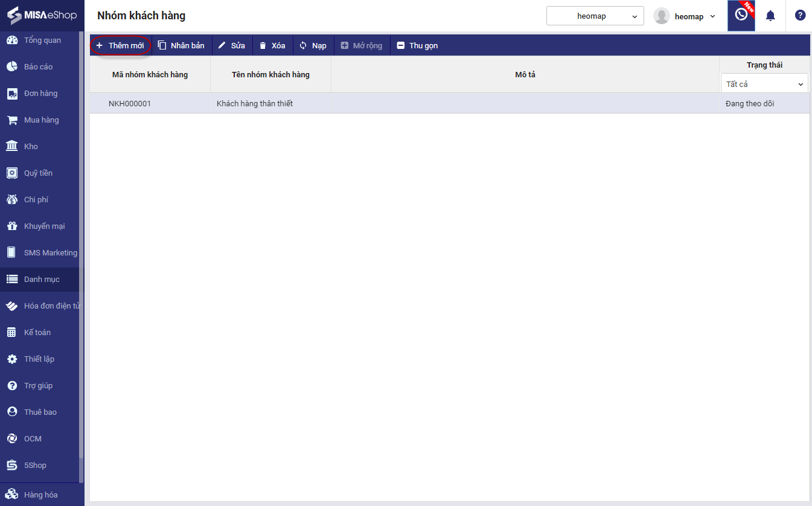Click the Đang theo dõi status cell
The image size is (812, 506).
[x=764, y=103]
